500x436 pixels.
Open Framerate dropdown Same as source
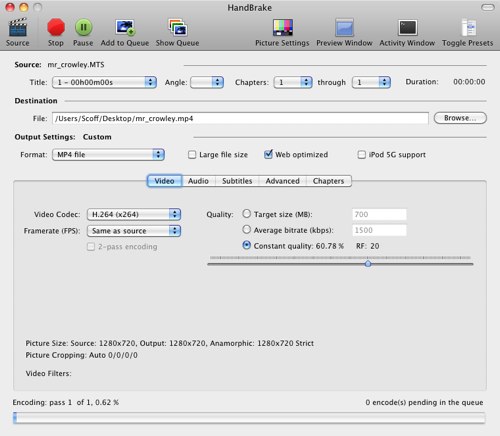click(134, 231)
